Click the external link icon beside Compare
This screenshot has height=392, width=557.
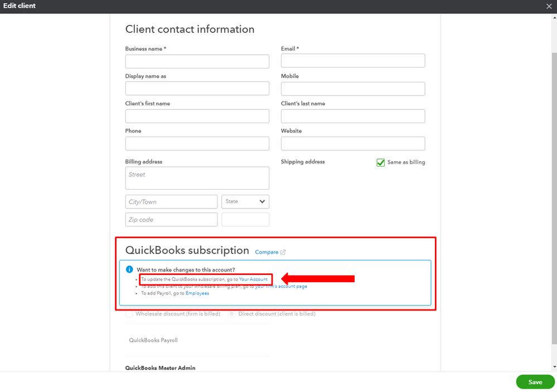[x=283, y=252]
